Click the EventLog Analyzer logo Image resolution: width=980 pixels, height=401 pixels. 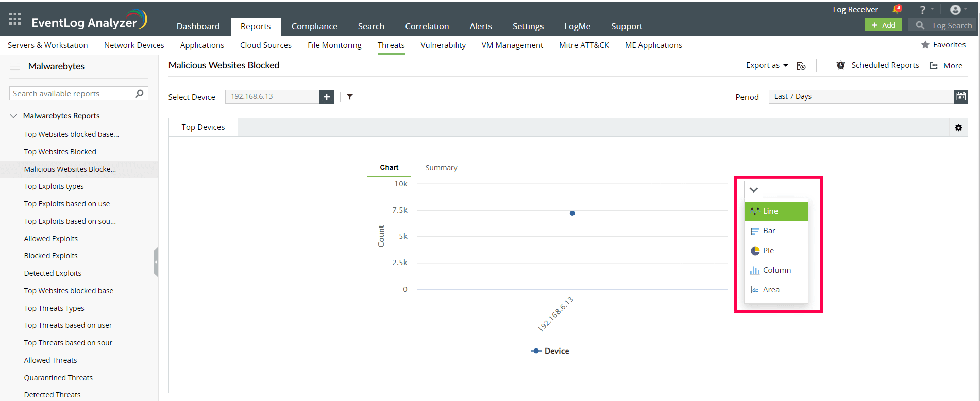tap(89, 21)
